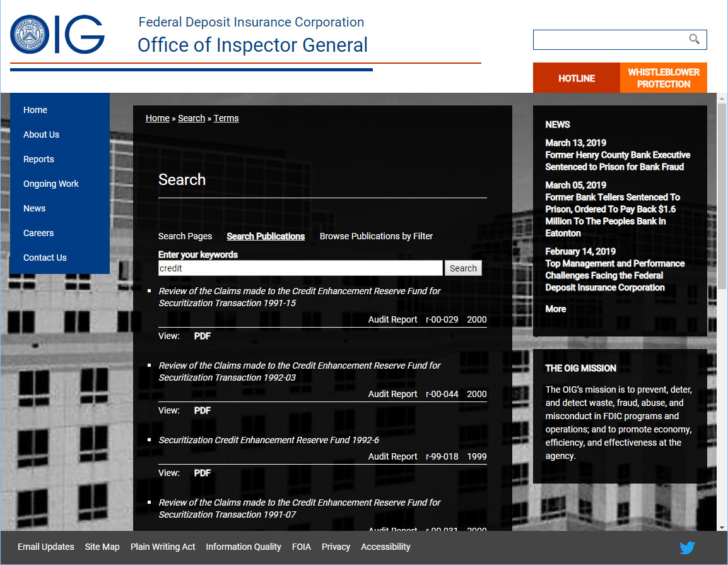Open Whistleblower Protection button
The width and height of the screenshot is (728, 565).
tap(664, 78)
